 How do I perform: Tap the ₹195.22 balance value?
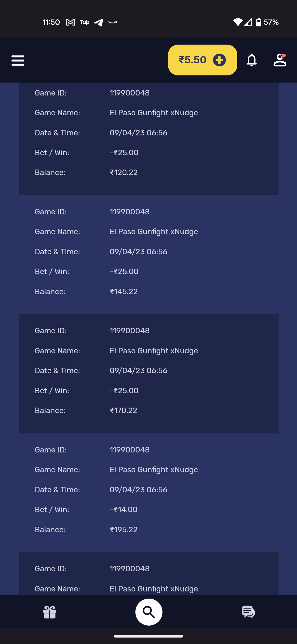coord(124,530)
